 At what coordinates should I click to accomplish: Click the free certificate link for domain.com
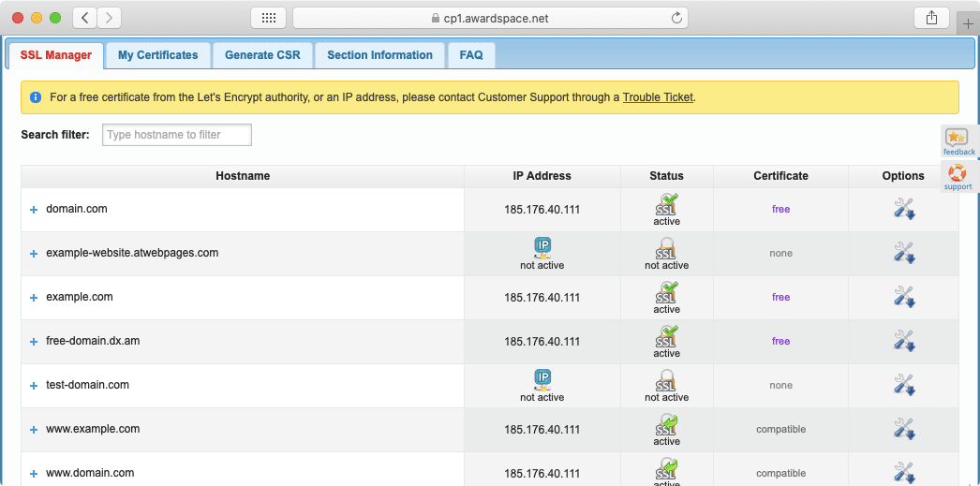click(780, 210)
